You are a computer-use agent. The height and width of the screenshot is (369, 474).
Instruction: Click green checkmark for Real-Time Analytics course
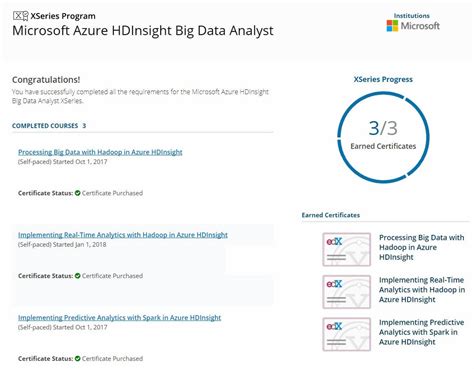78,276
